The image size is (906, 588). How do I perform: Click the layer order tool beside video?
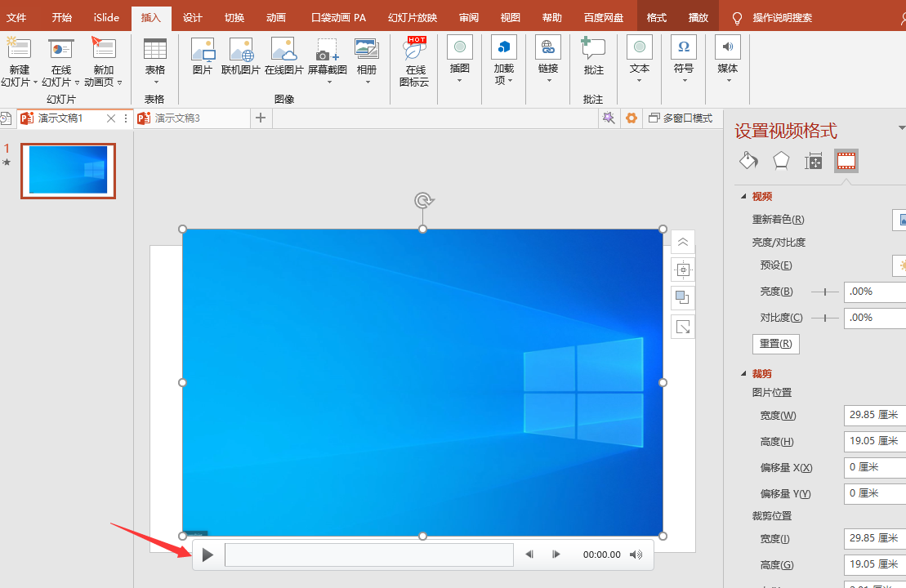tap(683, 298)
